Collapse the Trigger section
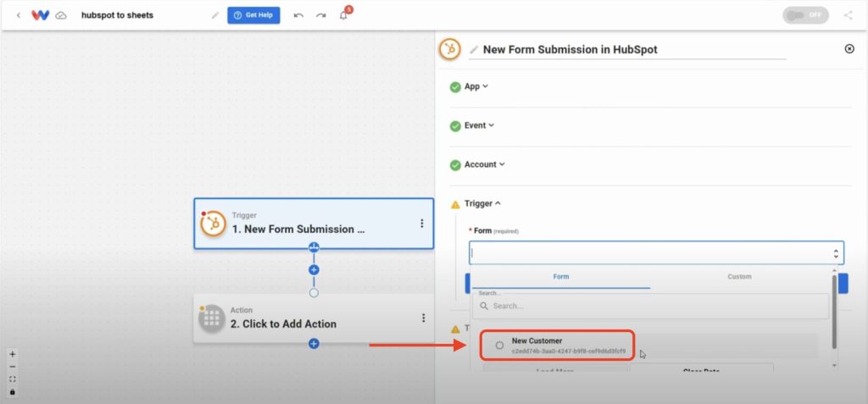 [482, 203]
